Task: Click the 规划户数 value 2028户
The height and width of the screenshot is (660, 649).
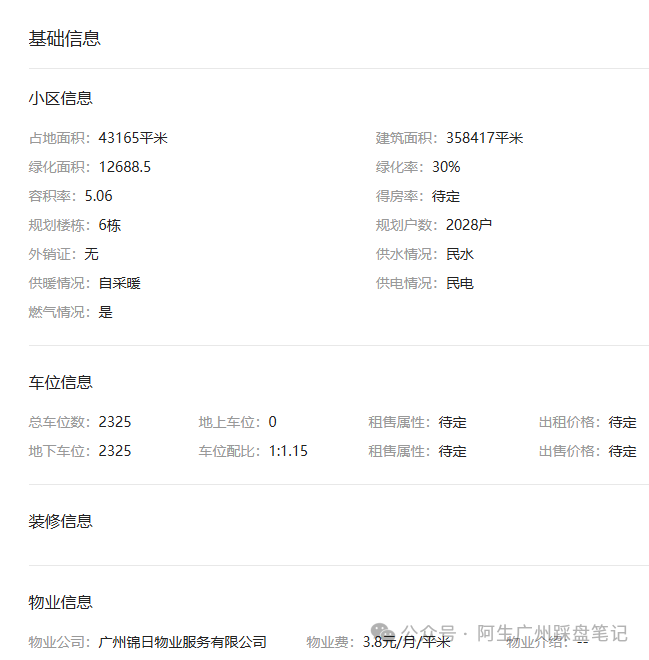Action: coord(469,225)
